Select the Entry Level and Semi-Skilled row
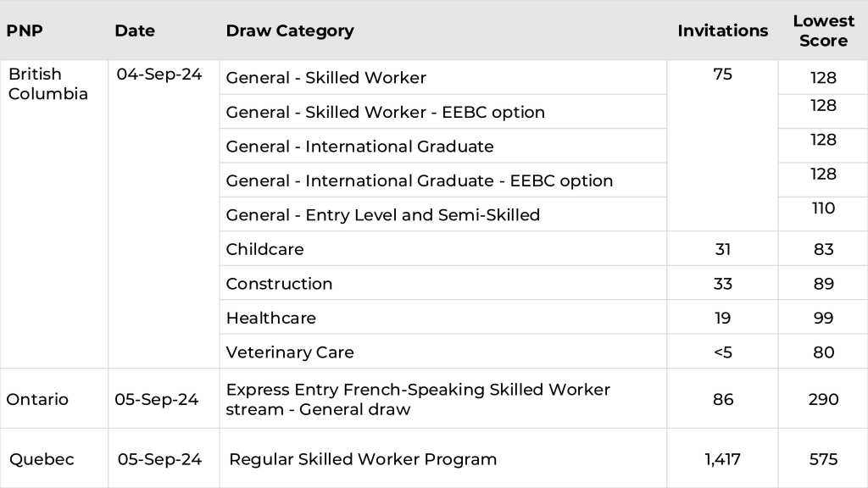Image resolution: width=868 pixels, height=488 pixels. (382, 215)
